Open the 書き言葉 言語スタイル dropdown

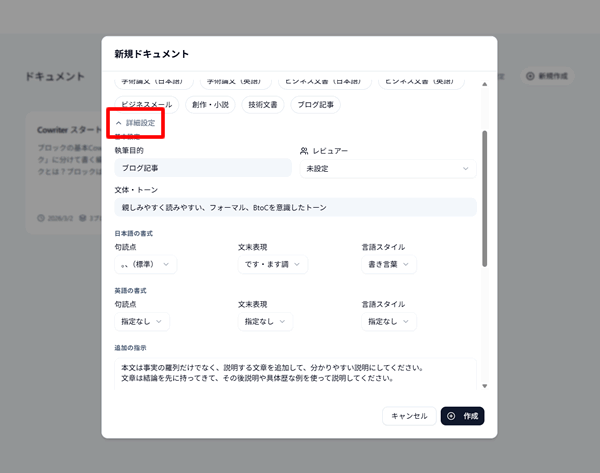(x=389, y=264)
